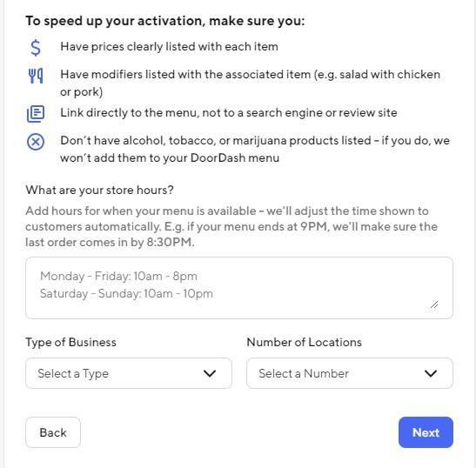The height and width of the screenshot is (468, 476).
Task: Click the chevron arrow beside Select a Number
Action: click(431, 373)
